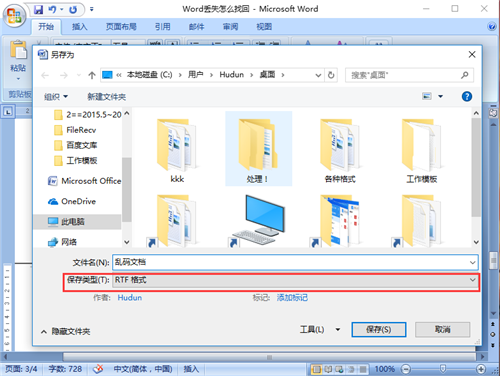Screen dimensions: 500x376
Task: Select the computer shortcut icon
Action: 259,221
